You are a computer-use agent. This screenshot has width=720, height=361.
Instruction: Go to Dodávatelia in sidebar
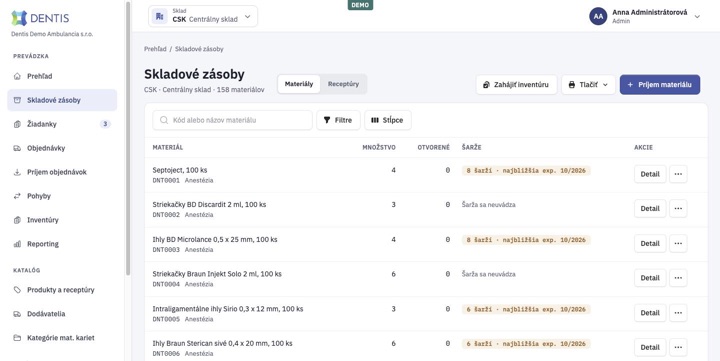62,314
